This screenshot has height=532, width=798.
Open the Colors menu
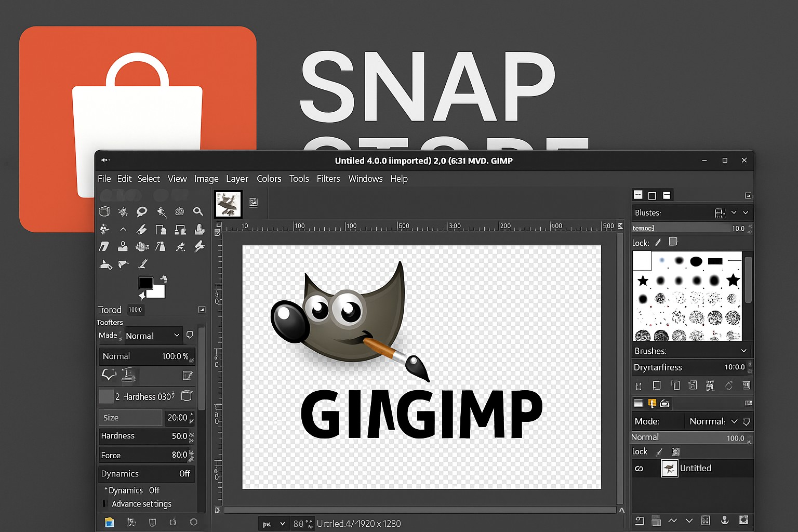(269, 179)
